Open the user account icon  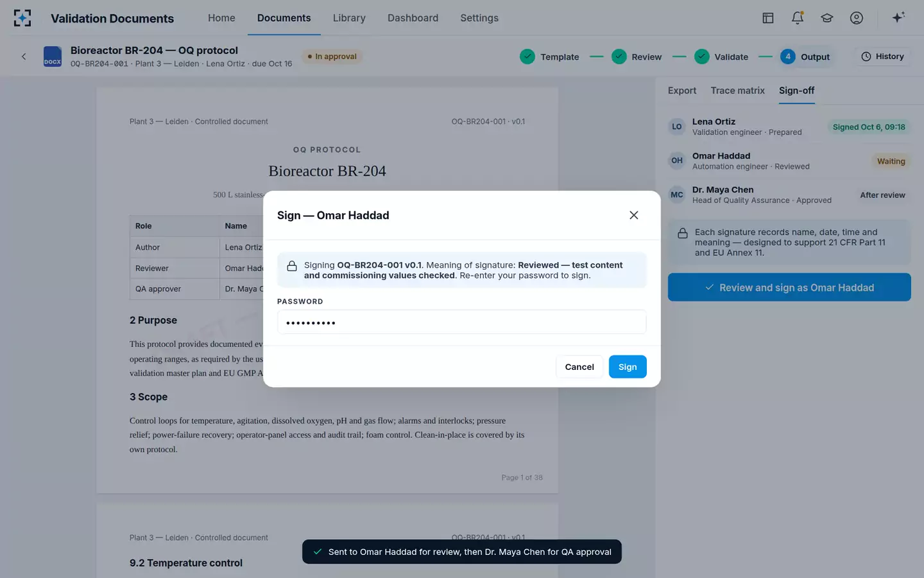857,18
